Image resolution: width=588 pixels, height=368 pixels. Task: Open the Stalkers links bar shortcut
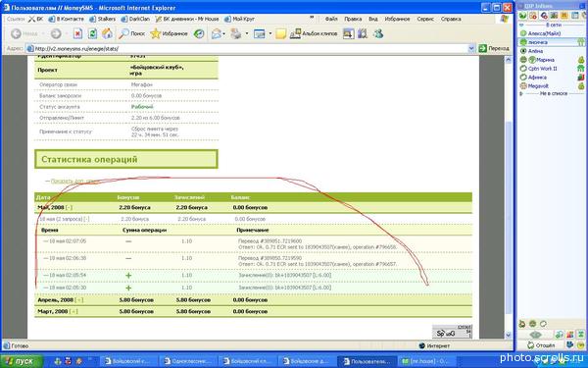102,19
